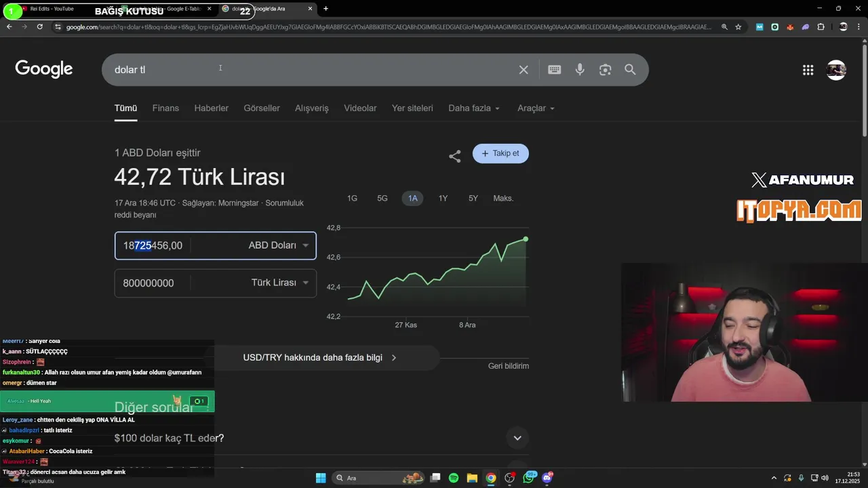Show hidden system tray icons
This screenshot has height=488, width=868.
pyautogui.click(x=774, y=478)
